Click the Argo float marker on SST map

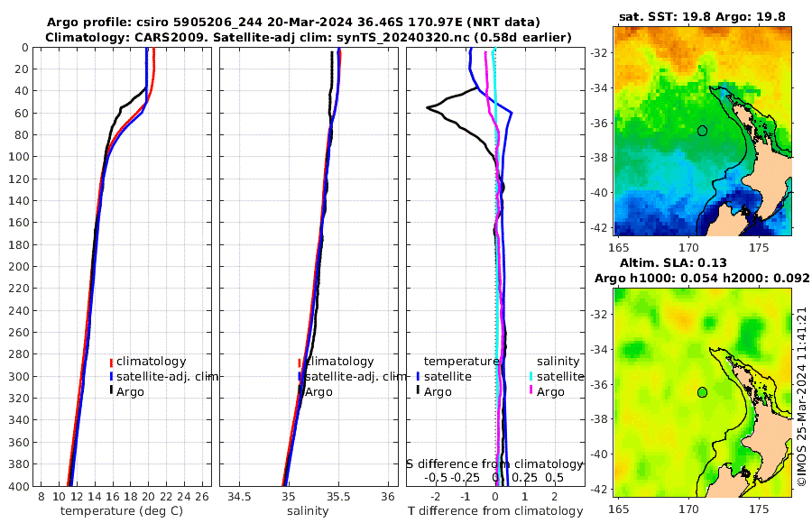(x=702, y=131)
